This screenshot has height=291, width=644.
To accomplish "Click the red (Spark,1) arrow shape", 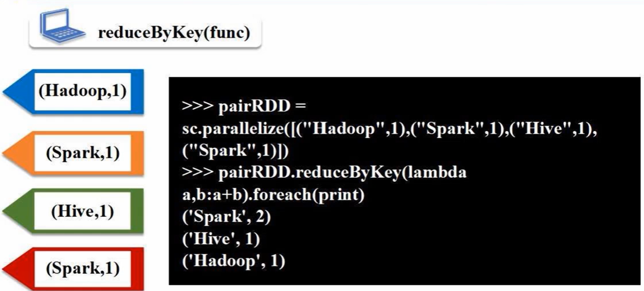I will (x=74, y=269).
